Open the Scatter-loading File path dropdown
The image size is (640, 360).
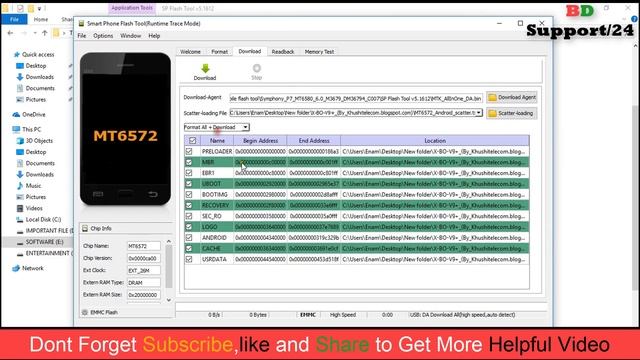pyautogui.click(x=479, y=113)
